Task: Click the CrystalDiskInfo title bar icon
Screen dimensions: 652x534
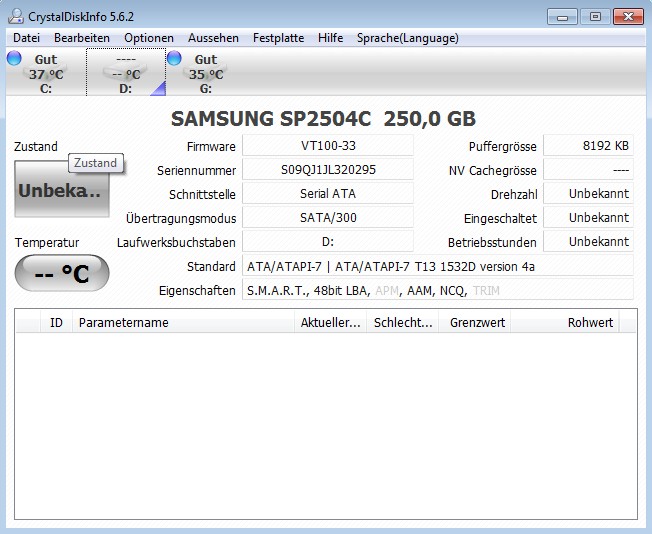Action: click(16, 17)
